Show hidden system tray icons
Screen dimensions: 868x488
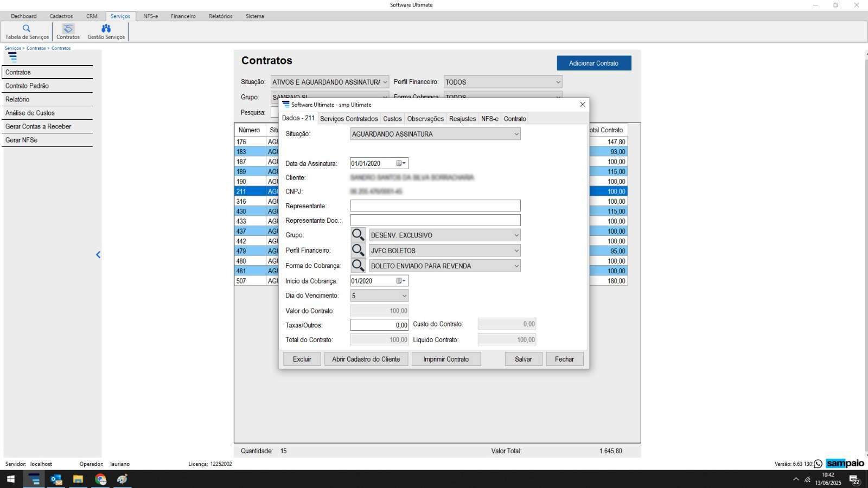pyautogui.click(x=796, y=479)
